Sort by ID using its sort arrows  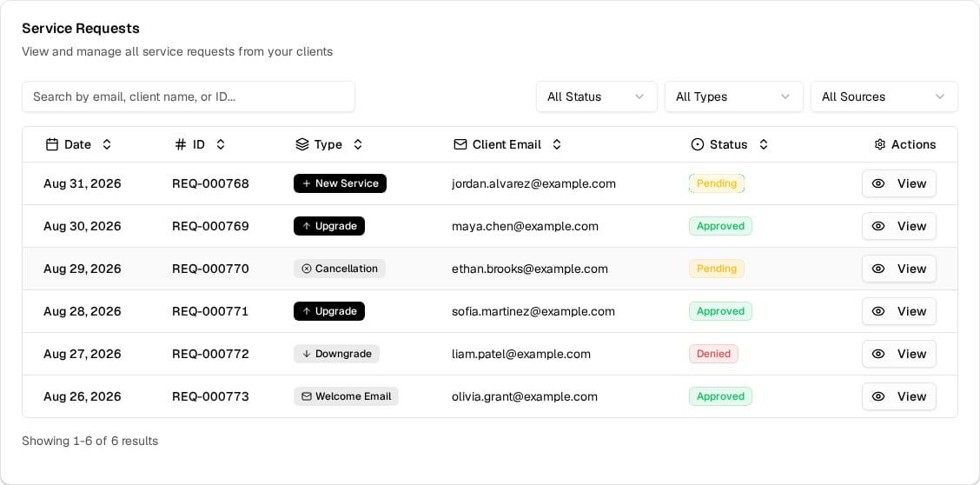click(x=221, y=144)
